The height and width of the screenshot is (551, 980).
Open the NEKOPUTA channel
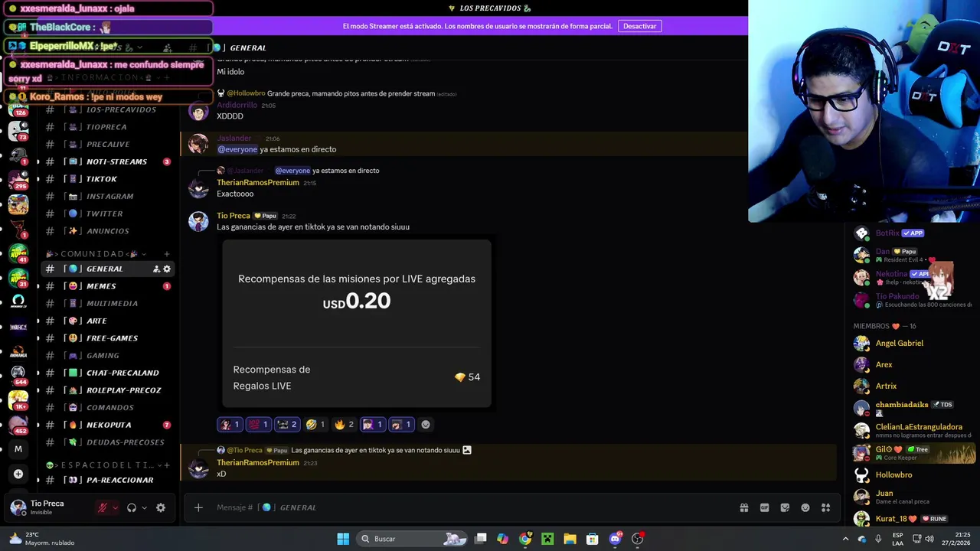(108, 425)
